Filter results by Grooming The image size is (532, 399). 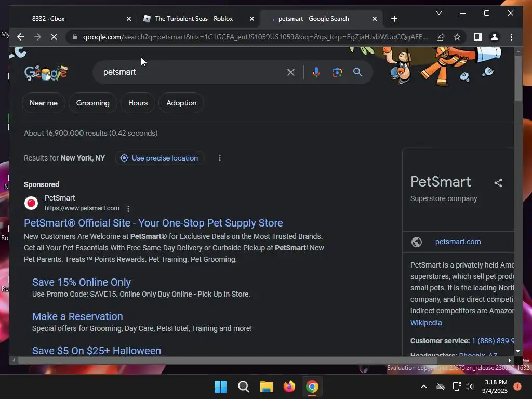tap(92, 103)
